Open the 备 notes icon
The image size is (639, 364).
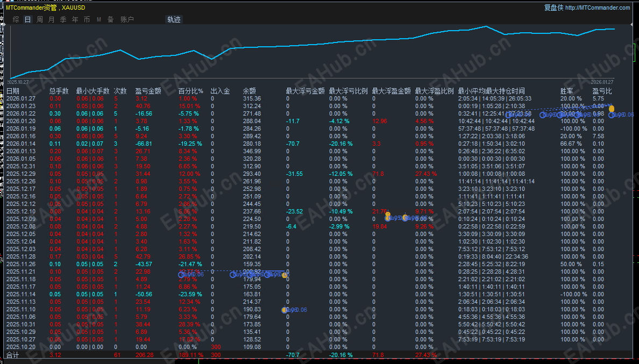point(110,19)
